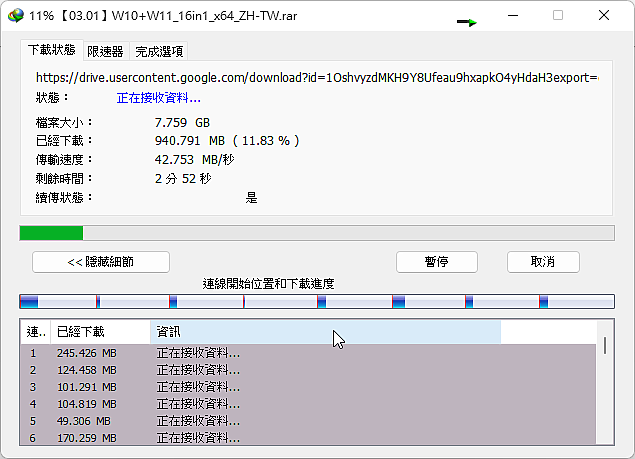Click the green download progress bar
The image size is (635, 459).
click(x=317, y=233)
